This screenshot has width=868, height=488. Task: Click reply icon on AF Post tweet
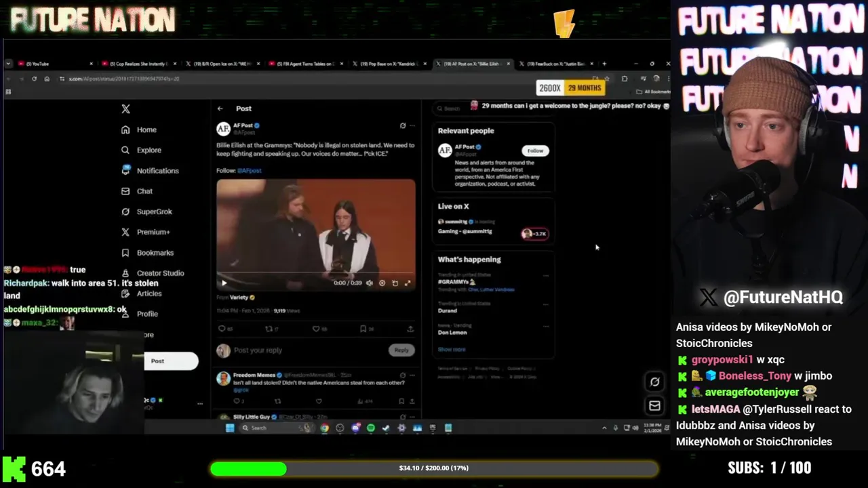pyautogui.click(x=222, y=329)
